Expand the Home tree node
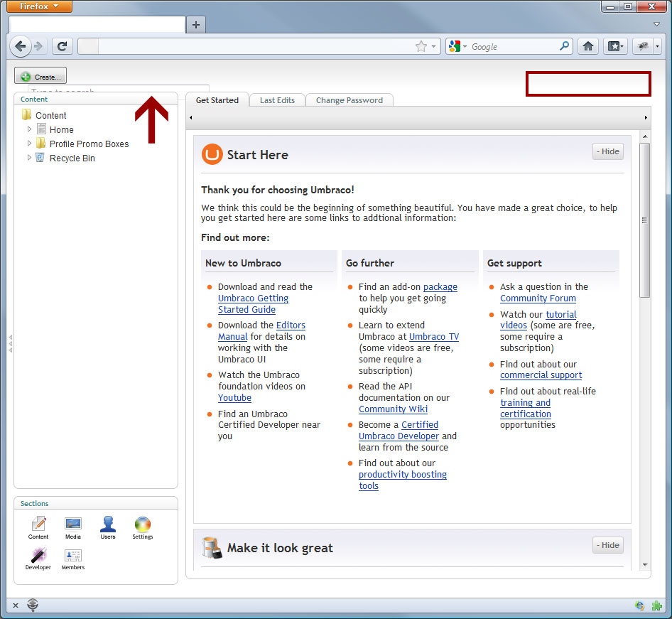The image size is (672, 619). (x=29, y=129)
